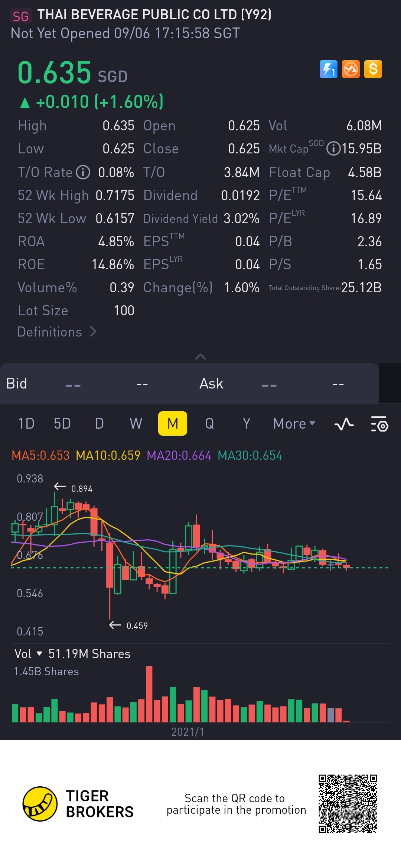Tap the 0.459 low marker on chart

click(x=137, y=626)
